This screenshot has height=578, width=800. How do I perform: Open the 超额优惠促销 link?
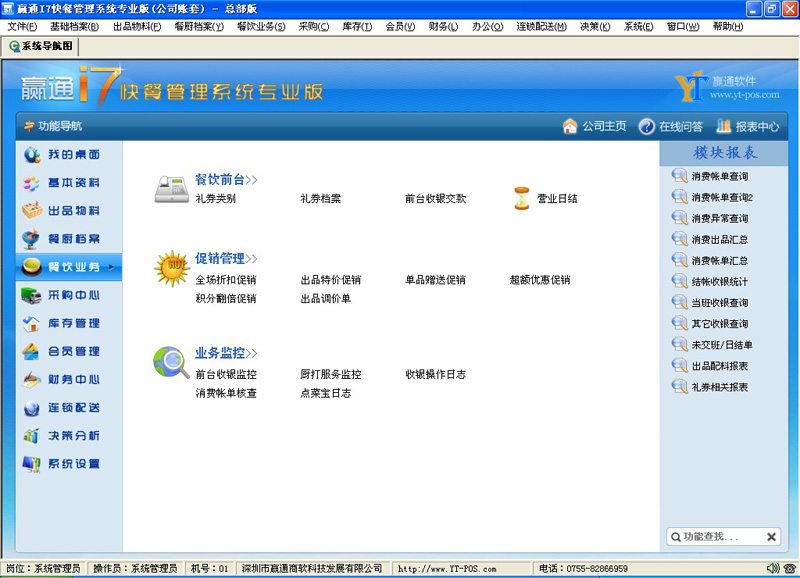click(x=540, y=280)
